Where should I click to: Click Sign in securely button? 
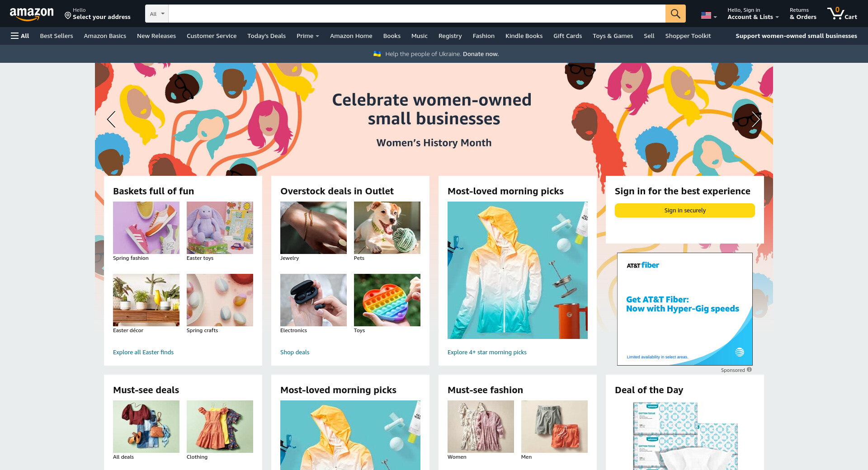[x=685, y=210]
